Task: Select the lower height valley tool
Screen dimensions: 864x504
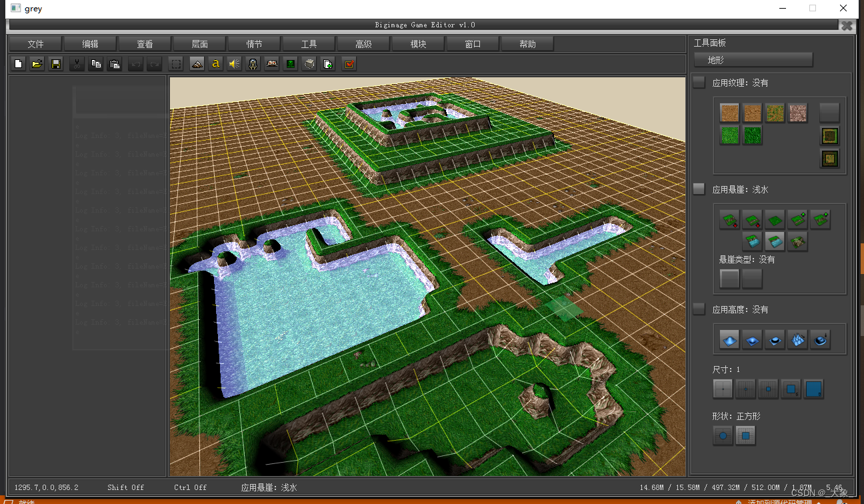Action: pos(753,340)
